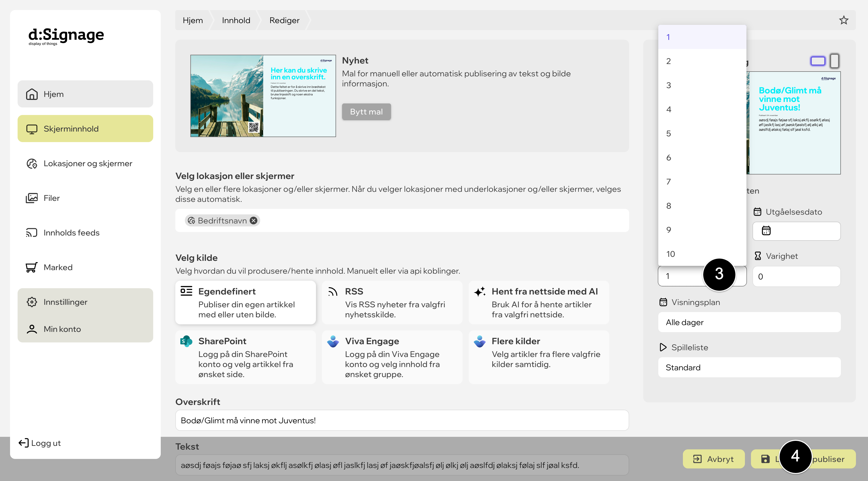
Task: Click the Bytt mal button
Action: coord(366,112)
